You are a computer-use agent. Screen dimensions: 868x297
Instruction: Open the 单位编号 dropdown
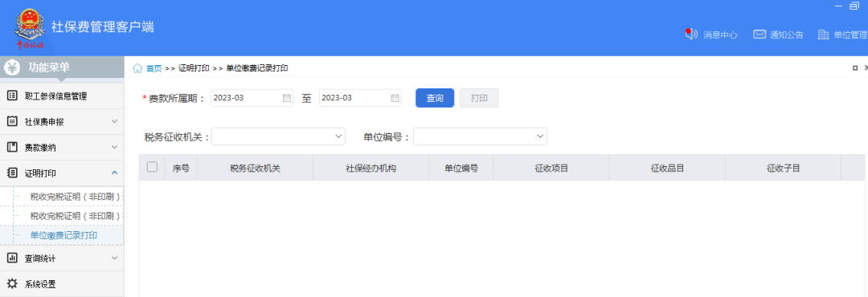pos(480,136)
